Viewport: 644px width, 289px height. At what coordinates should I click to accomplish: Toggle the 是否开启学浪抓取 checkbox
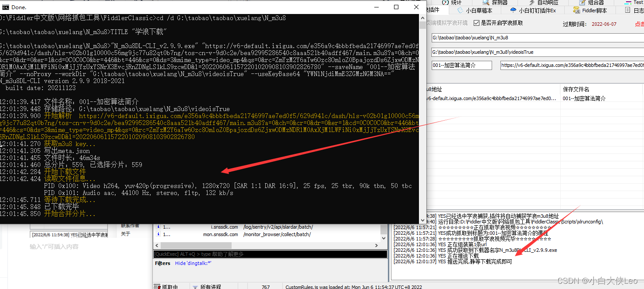(477, 23)
